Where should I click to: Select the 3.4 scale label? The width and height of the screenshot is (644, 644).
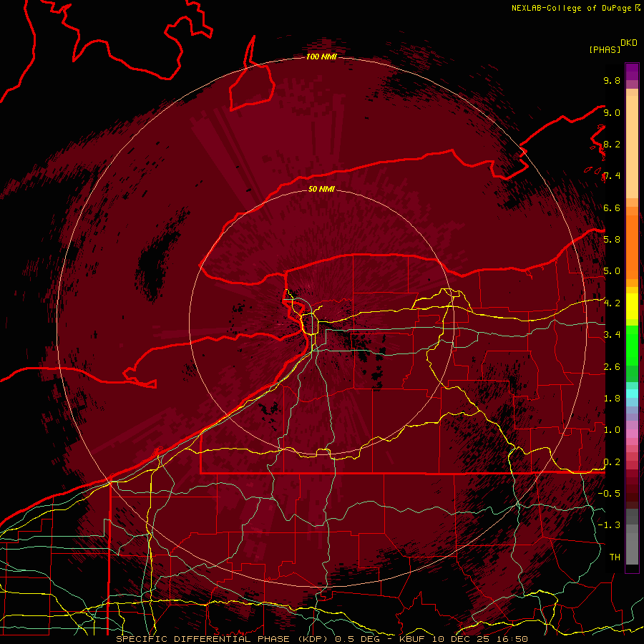coord(612,335)
